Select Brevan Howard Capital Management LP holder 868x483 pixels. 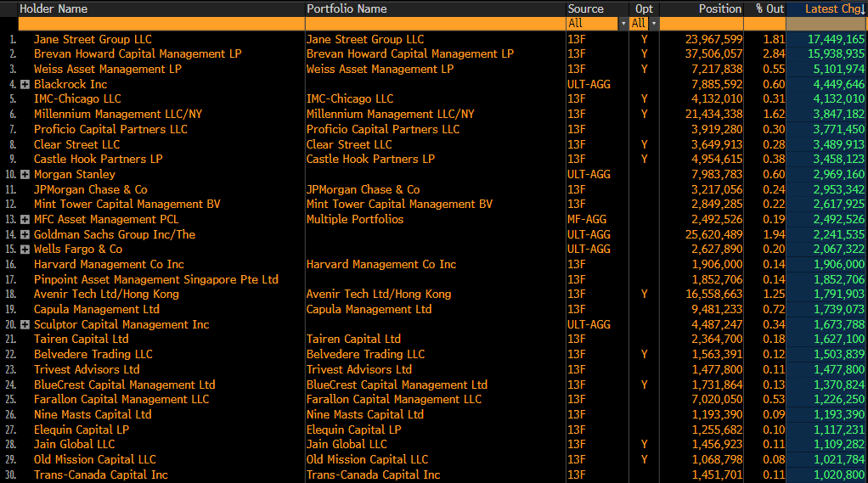[x=138, y=54]
